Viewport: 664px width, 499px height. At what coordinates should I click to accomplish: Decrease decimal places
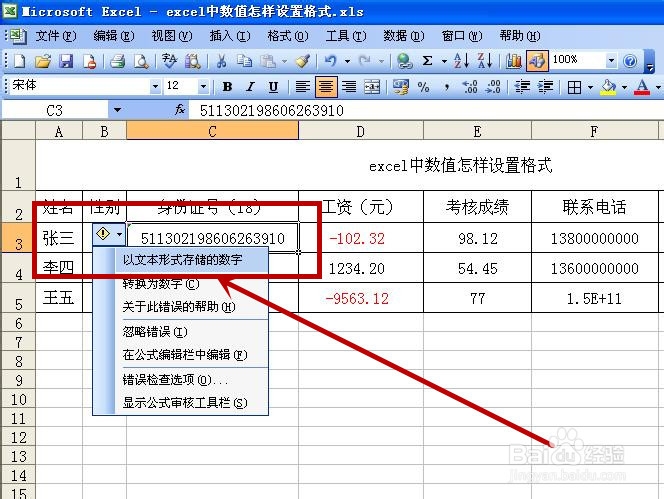[x=493, y=87]
